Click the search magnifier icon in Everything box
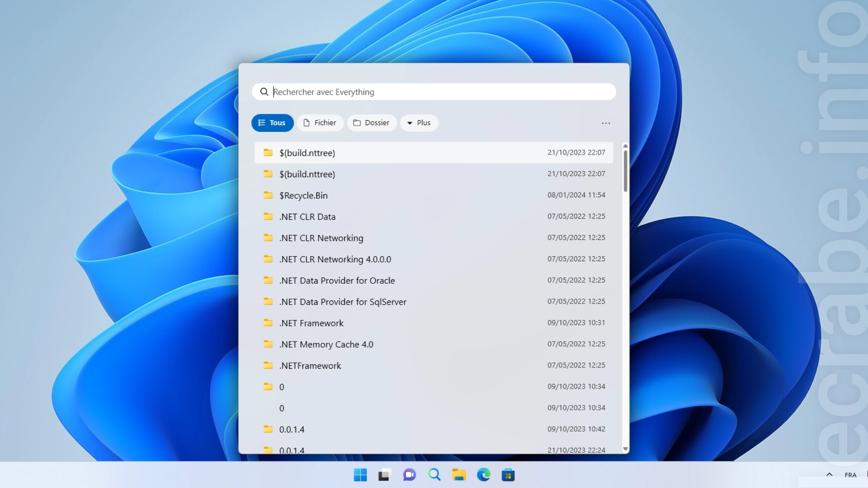 [264, 92]
